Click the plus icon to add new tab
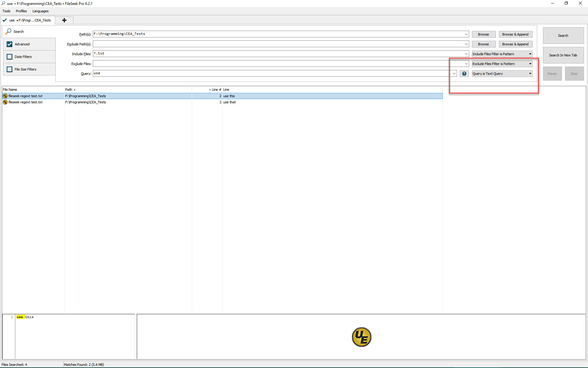This screenshot has height=368, width=588. pyautogui.click(x=64, y=20)
